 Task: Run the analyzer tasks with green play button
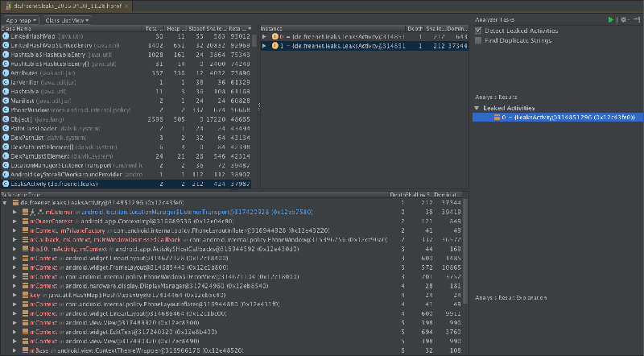pos(611,19)
